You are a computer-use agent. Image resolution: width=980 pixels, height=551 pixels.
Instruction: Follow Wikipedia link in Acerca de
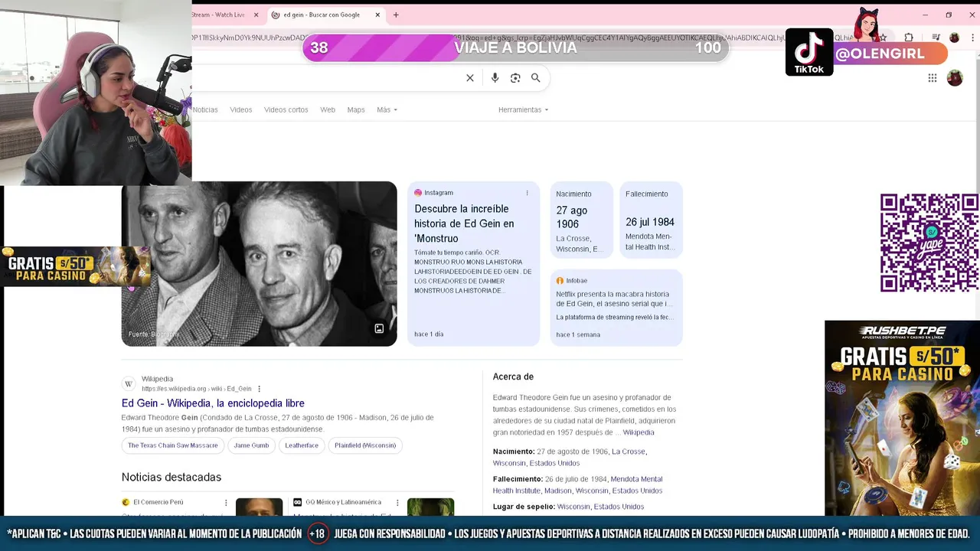639,432
